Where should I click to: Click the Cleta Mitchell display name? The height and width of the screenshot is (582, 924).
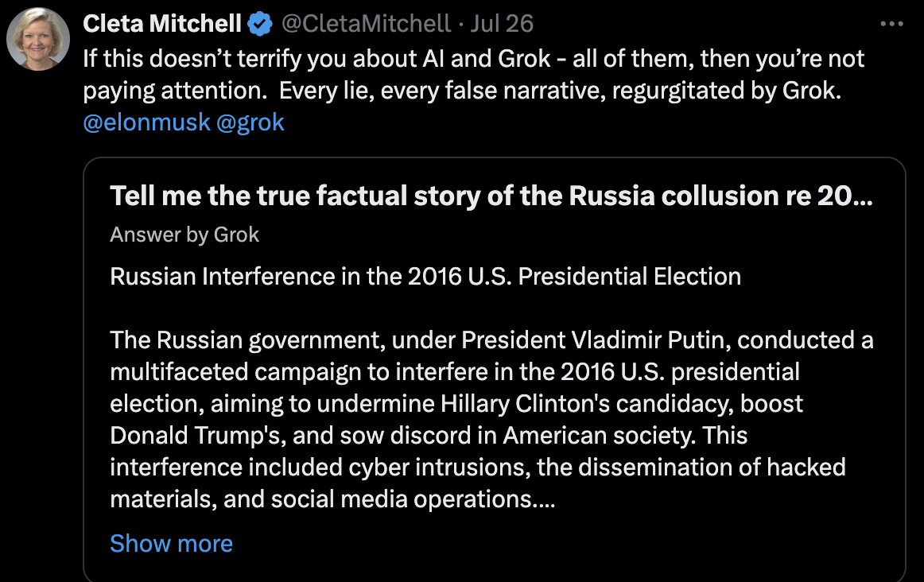[162, 24]
